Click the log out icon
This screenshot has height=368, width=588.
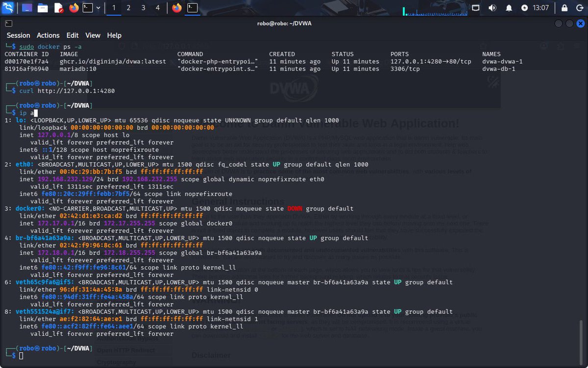(x=579, y=8)
